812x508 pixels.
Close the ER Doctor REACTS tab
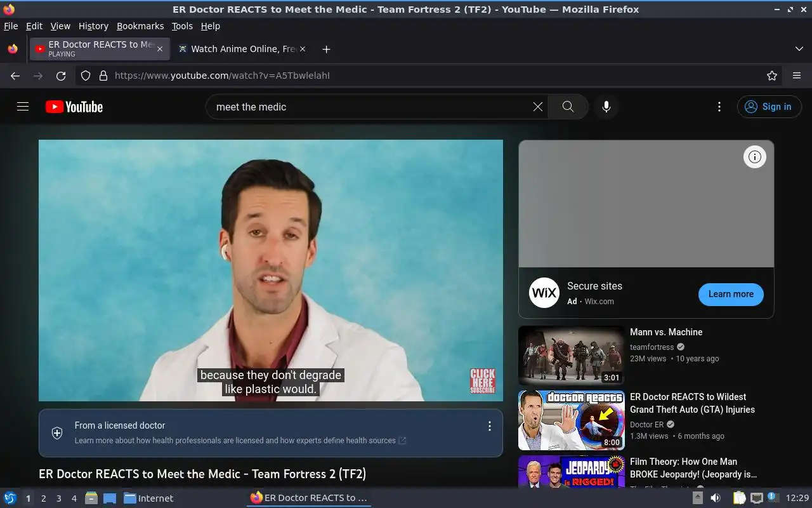[x=160, y=49]
